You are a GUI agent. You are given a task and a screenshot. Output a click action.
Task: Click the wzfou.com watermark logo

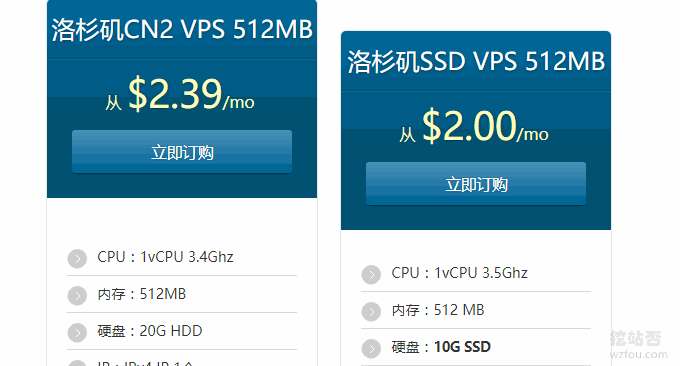(638, 345)
